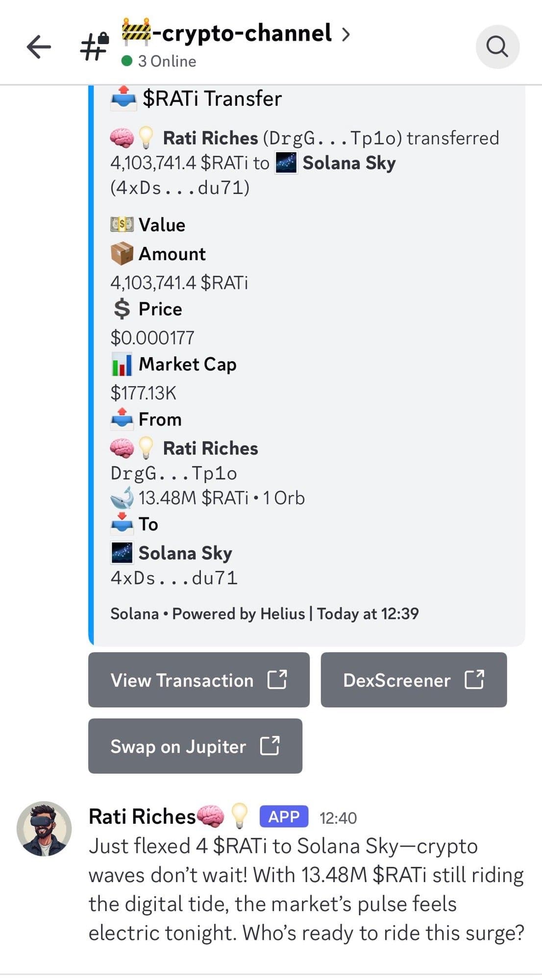This screenshot has height=980, width=542.
Task: Tap the $RATi Transfer embed title
Action: [x=212, y=98]
